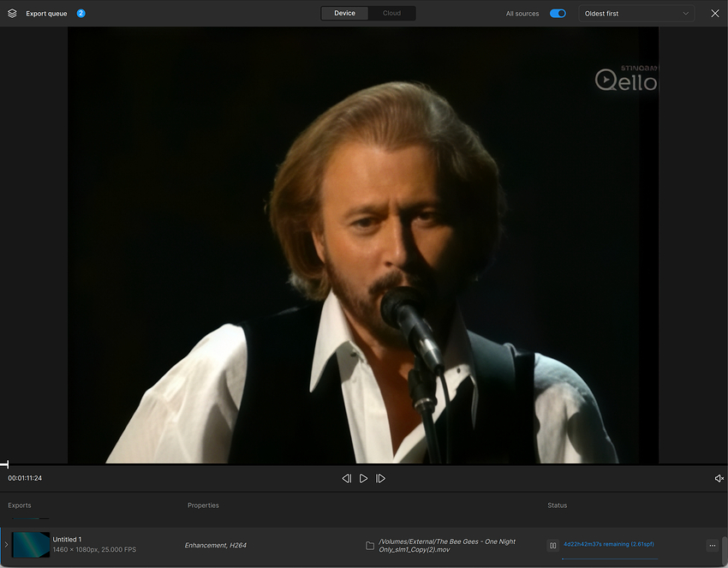Toggle the All sources switch
This screenshot has height=568, width=728.
(x=558, y=14)
